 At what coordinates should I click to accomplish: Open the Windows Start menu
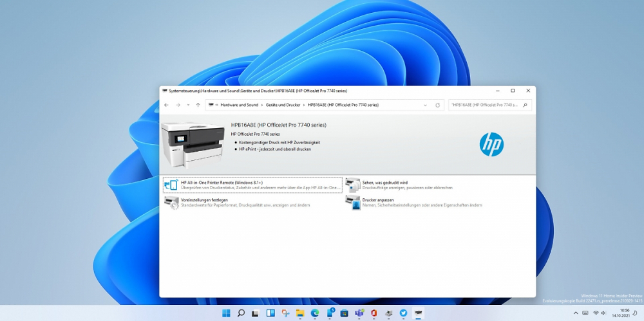(226, 313)
